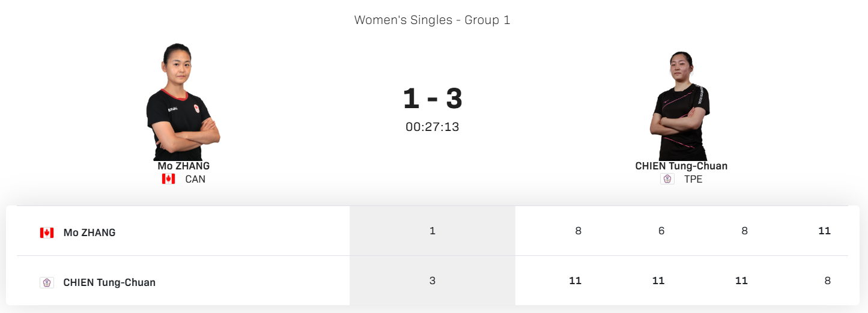Click the Chinese Taipei emblem beneath CHIEN's photo
This screenshot has width=868, height=313.
click(x=667, y=179)
